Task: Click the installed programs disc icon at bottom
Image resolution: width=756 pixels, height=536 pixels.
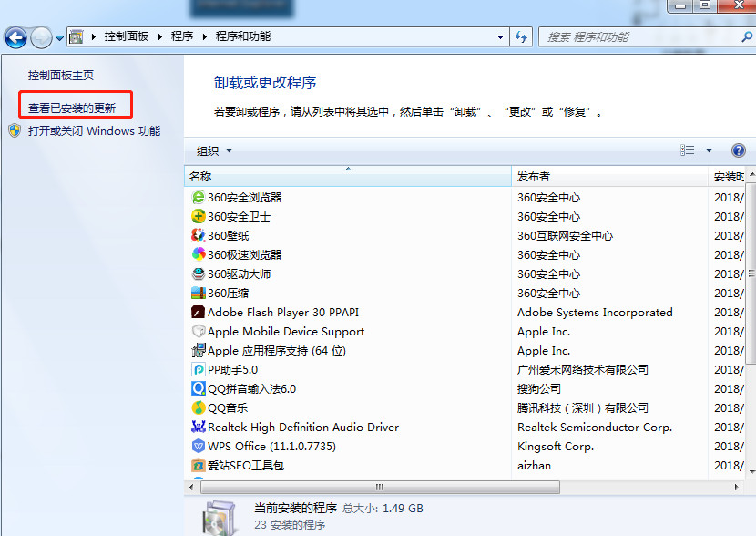Action: tap(220, 518)
